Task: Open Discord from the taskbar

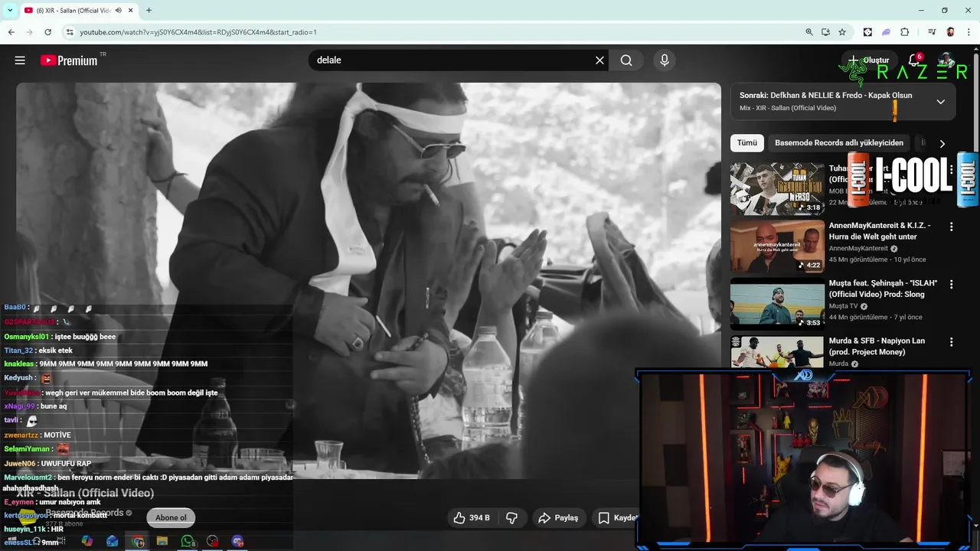Action: point(237,541)
